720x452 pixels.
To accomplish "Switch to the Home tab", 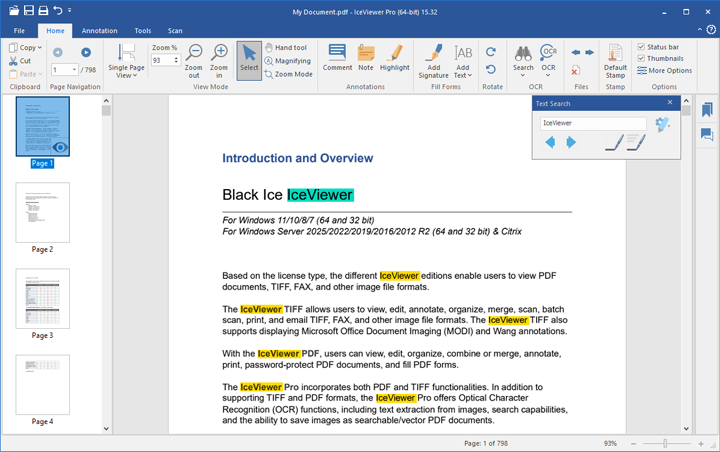I will point(55,31).
